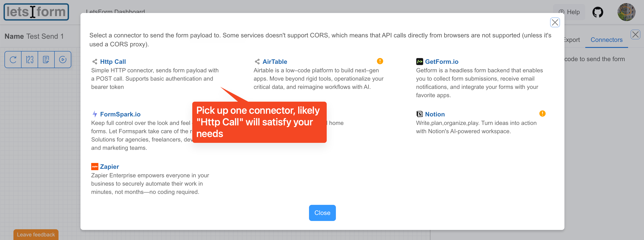Switch to the Export tab
This screenshot has height=240, width=644.
pos(572,40)
